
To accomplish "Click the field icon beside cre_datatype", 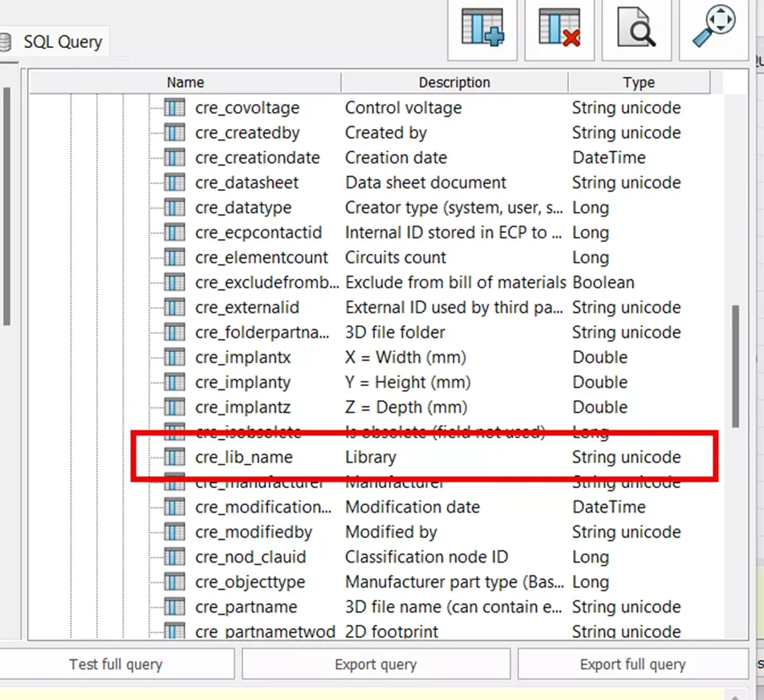I will click(175, 207).
